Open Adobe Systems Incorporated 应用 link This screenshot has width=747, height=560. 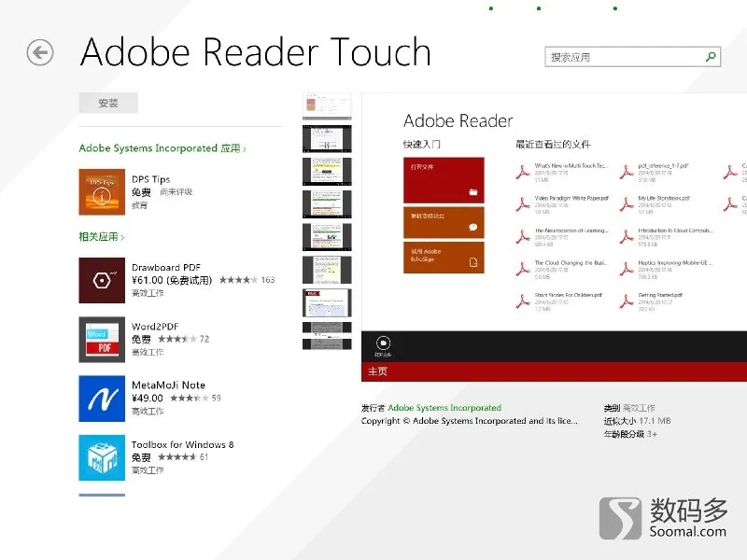tap(162, 148)
